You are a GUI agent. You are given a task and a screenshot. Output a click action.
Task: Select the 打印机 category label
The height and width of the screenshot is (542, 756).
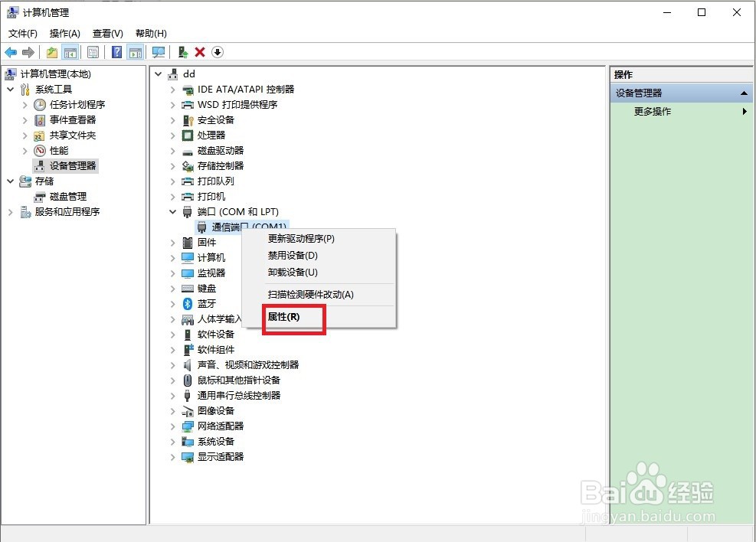tap(211, 197)
